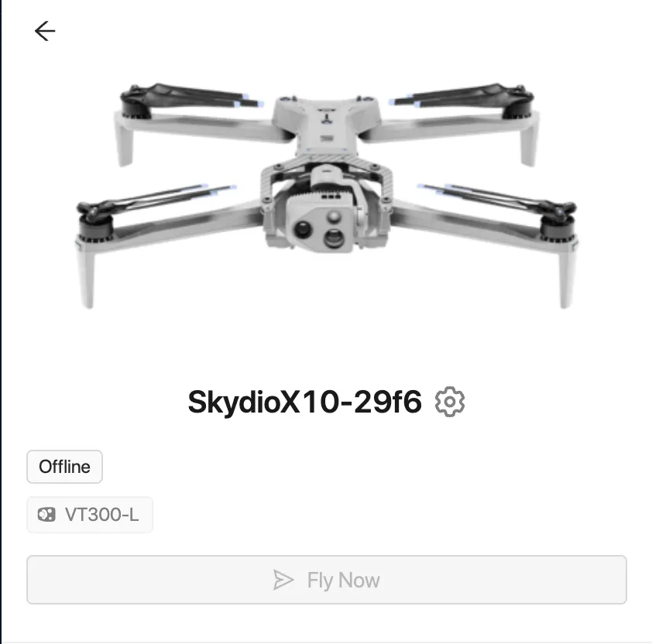Screen dimensions: 652x644
Task: Select the VT300-L payload tag
Action: [89, 515]
